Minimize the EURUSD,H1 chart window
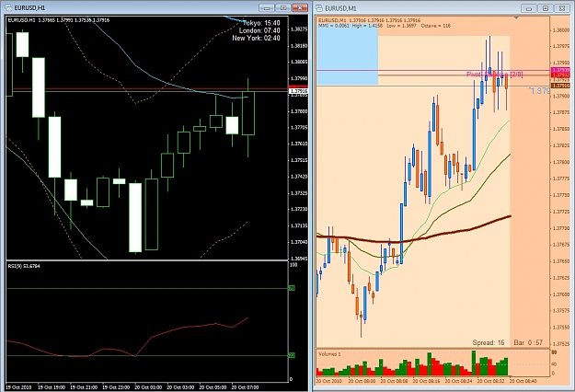This screenshot has width=575, height=392. (x=266, y=7)
